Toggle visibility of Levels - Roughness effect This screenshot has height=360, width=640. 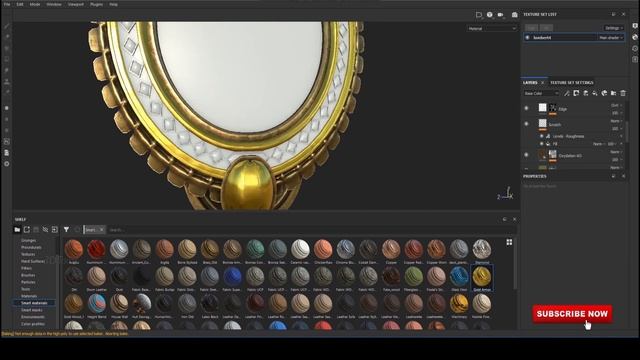pos(542,136)
